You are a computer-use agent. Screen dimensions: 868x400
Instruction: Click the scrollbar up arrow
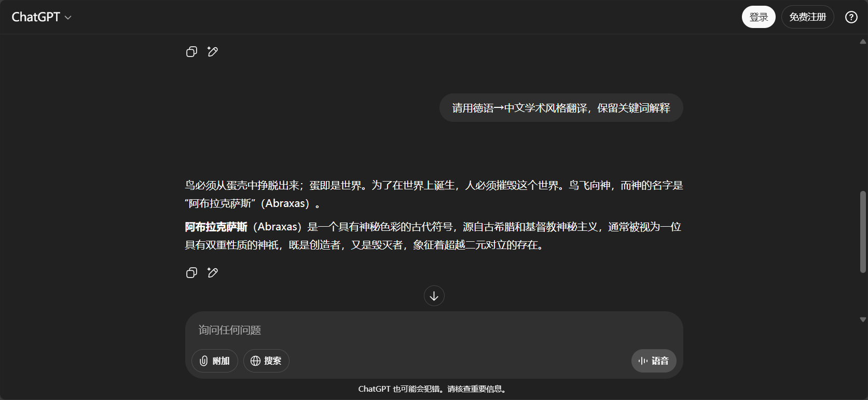(863, 42)
